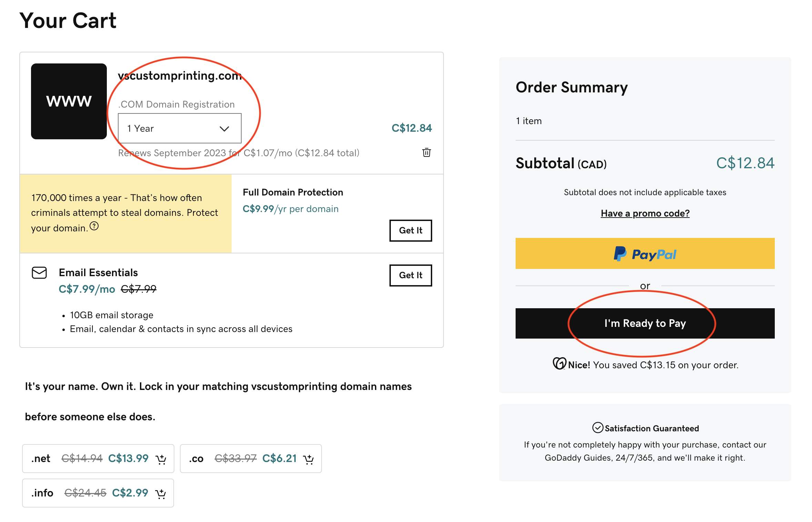Delete the domain using trash icon

pos(426,152)
